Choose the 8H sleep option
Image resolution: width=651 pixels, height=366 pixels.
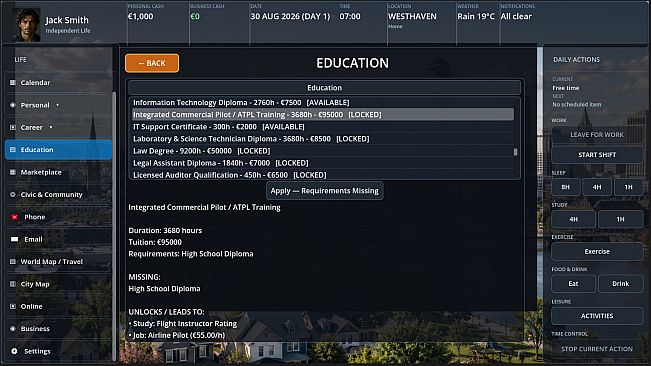pos(565,187)
